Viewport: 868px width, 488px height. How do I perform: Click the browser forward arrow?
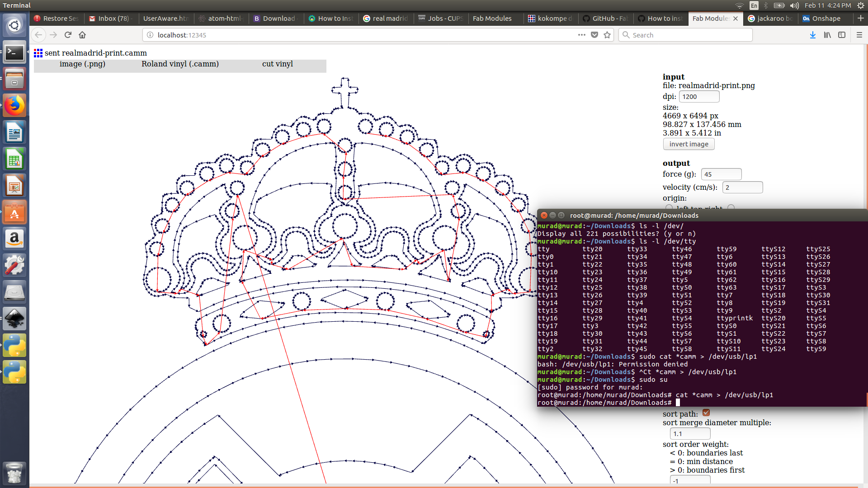pos(53,35)
